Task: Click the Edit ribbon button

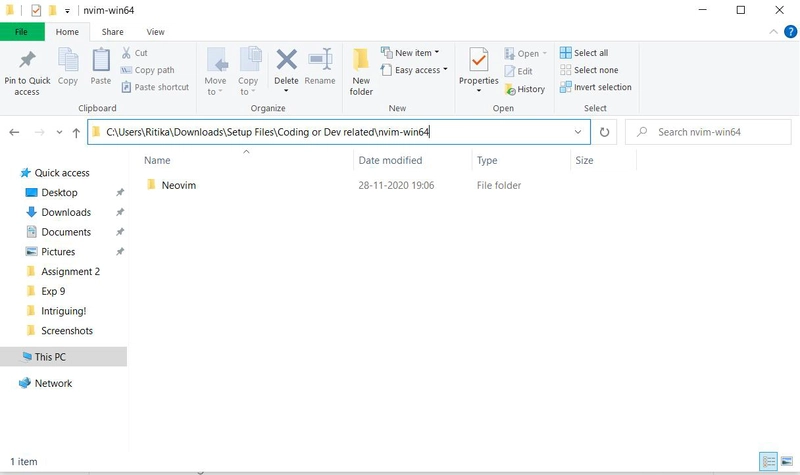Action: coord(518,71)
